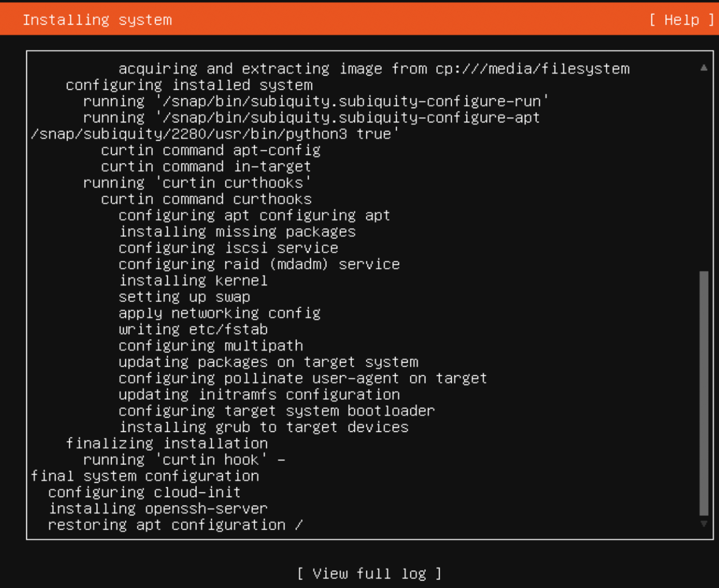Open the Help menu
719x588 pixels.
[682, 20]
